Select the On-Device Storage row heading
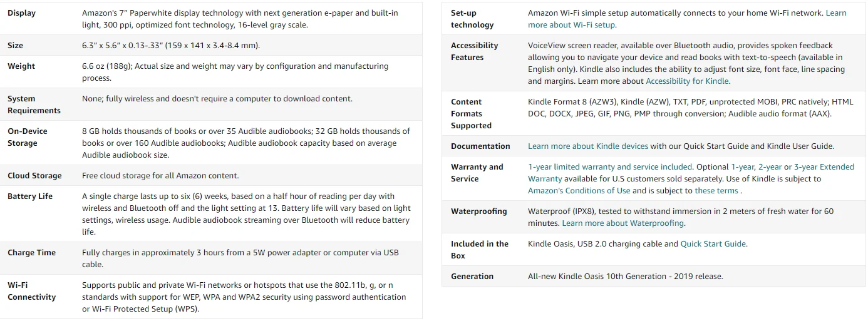Screen dimensions: 868x321 pos(27,137)
